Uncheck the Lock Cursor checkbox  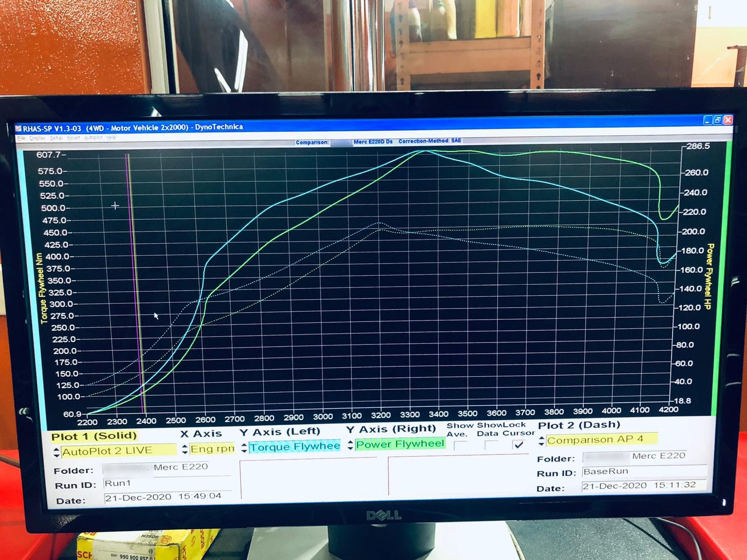[518, 445]
